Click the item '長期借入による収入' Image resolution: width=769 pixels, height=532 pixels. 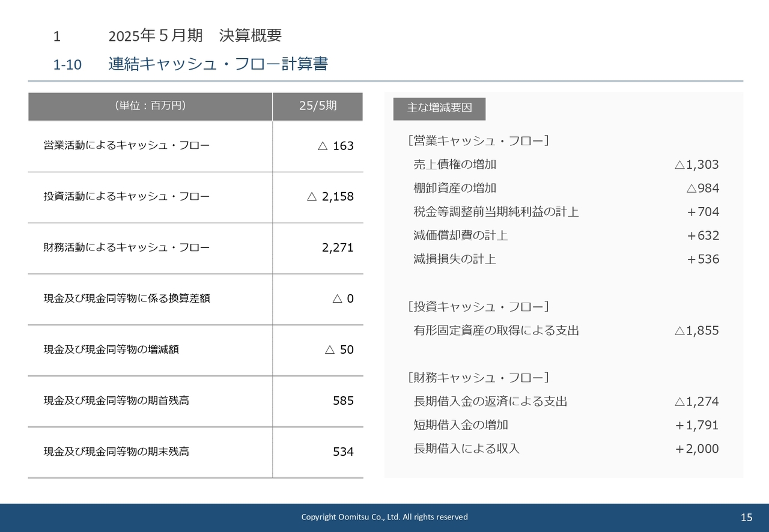pos(467,449)
